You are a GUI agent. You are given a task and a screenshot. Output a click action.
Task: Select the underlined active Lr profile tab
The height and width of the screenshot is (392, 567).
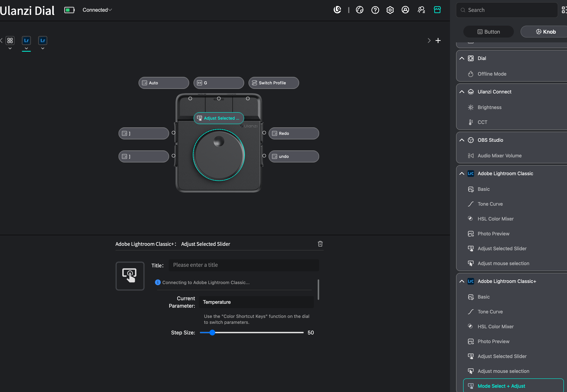click(x=26, y=41)
